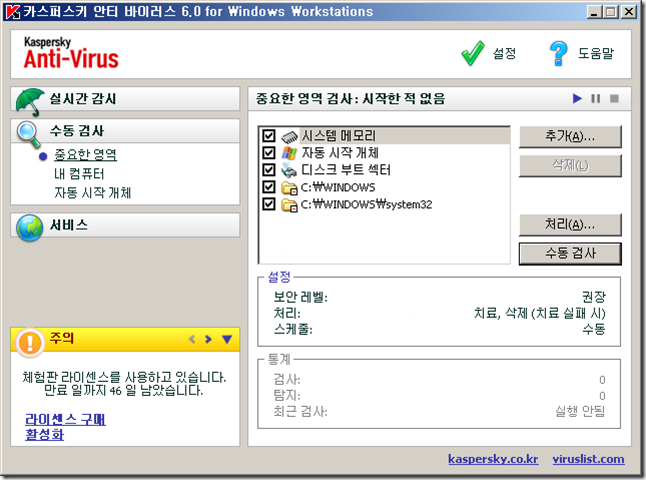Click the magnifying glass 수동 검사 icon
Screen dimensions: 646x480
[28, 134]
